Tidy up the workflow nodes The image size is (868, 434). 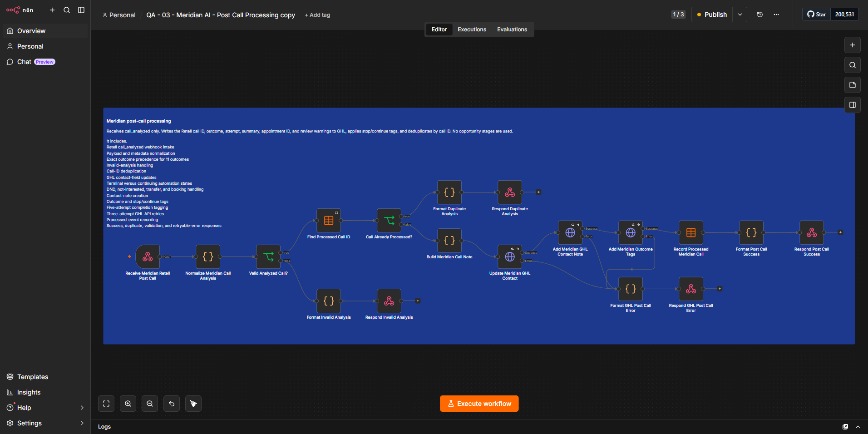click(193, 404)
